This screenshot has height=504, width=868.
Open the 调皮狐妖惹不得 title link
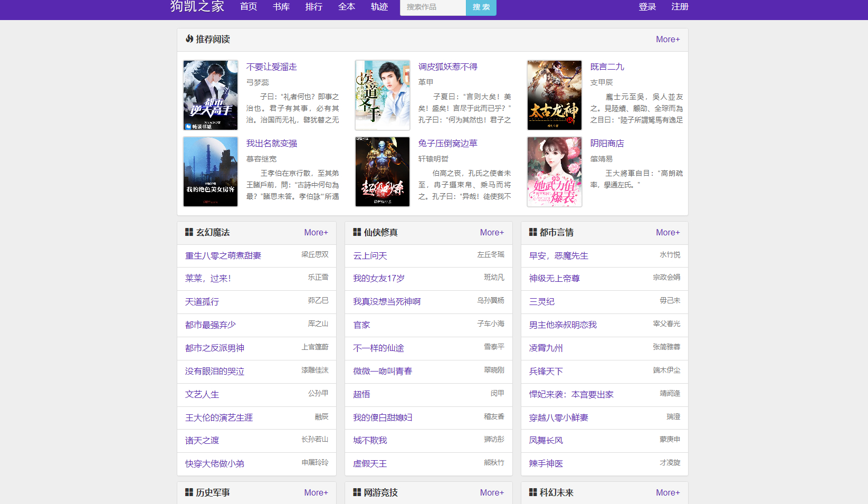(448, 67)
